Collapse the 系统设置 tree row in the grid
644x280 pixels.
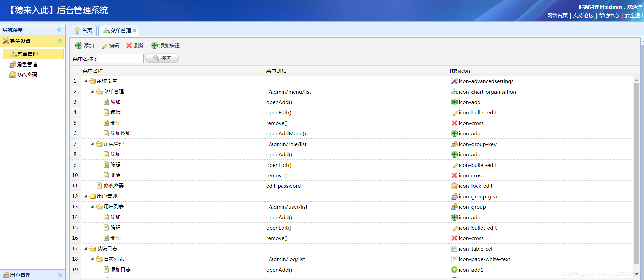coord(86,81)
